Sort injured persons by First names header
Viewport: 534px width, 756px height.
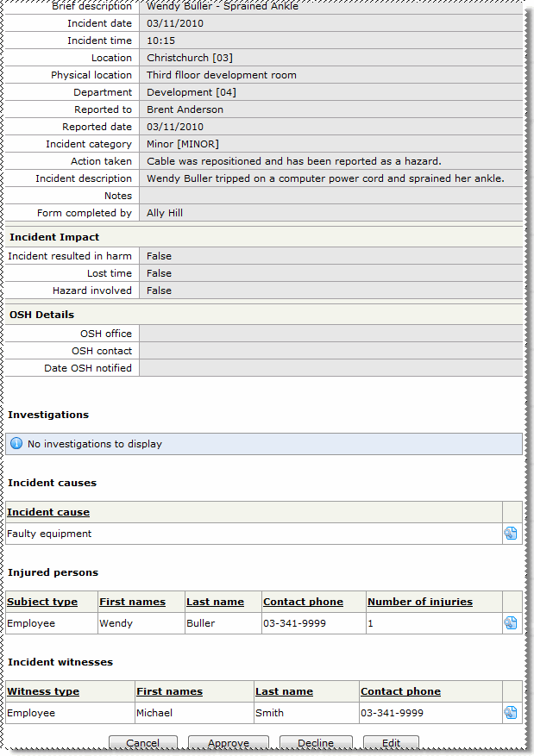132,602
